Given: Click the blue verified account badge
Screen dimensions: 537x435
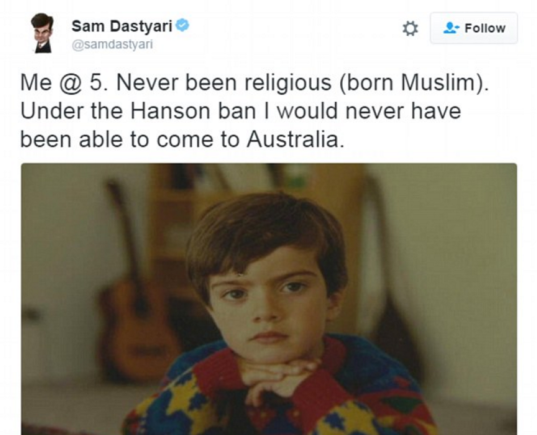Looking at the screenshot, I should click(x=183, y=26).
